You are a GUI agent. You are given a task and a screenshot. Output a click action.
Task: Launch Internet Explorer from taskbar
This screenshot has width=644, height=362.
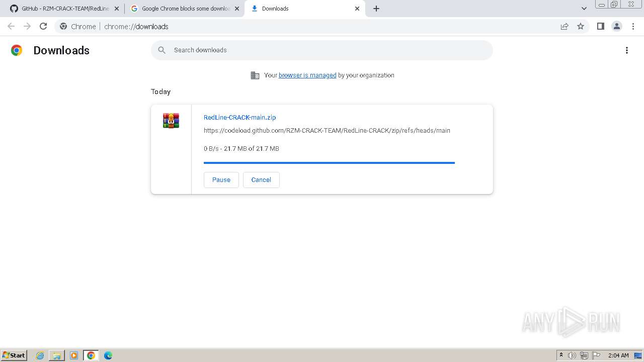(40, 355)
